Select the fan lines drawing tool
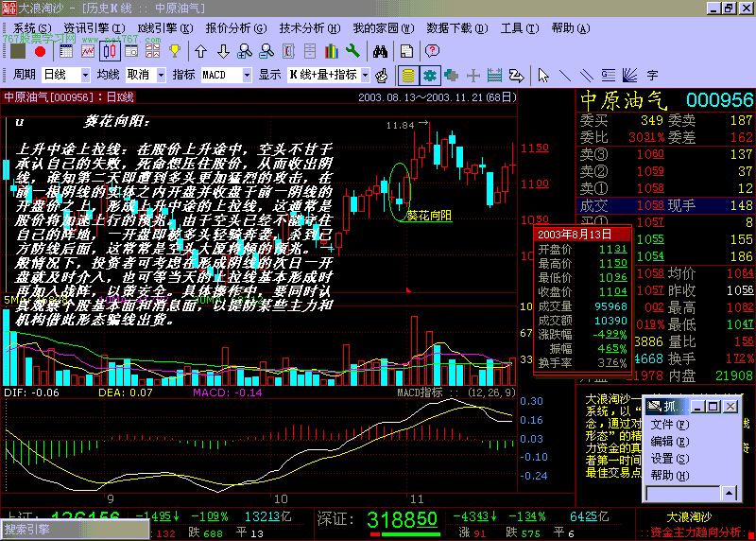Screen dimensions: 756x541 [629, 76]
